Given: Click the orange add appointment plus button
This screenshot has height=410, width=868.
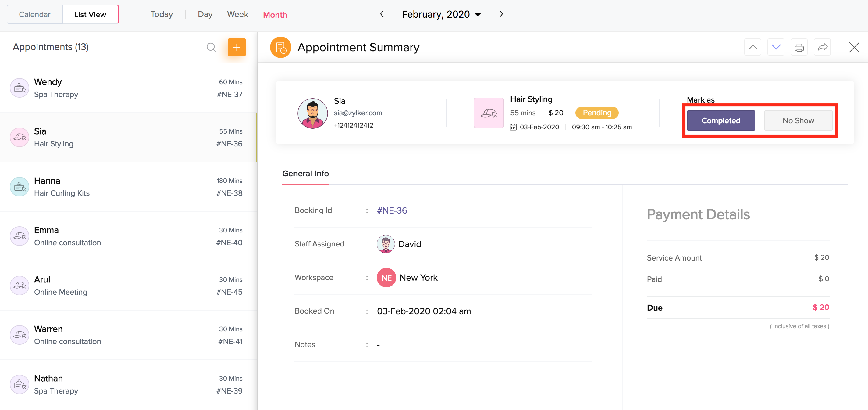Looking at the screenshot, I should coord(237,47).
